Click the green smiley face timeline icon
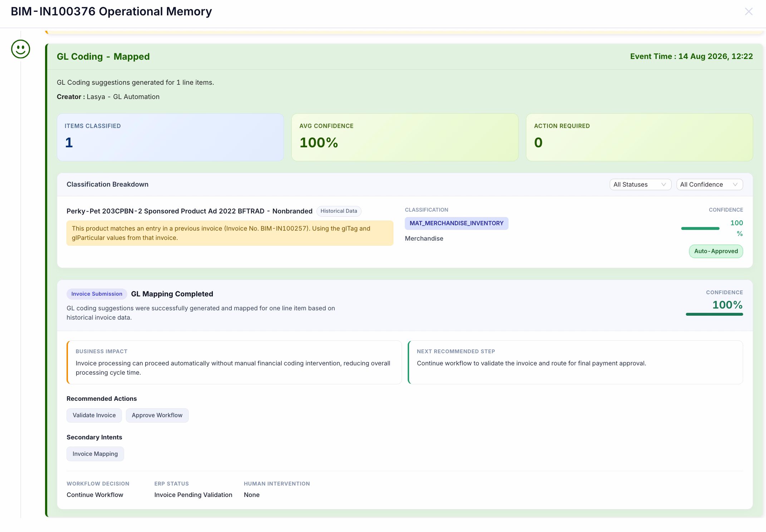766x532 pixels. (x=20, y=49)
